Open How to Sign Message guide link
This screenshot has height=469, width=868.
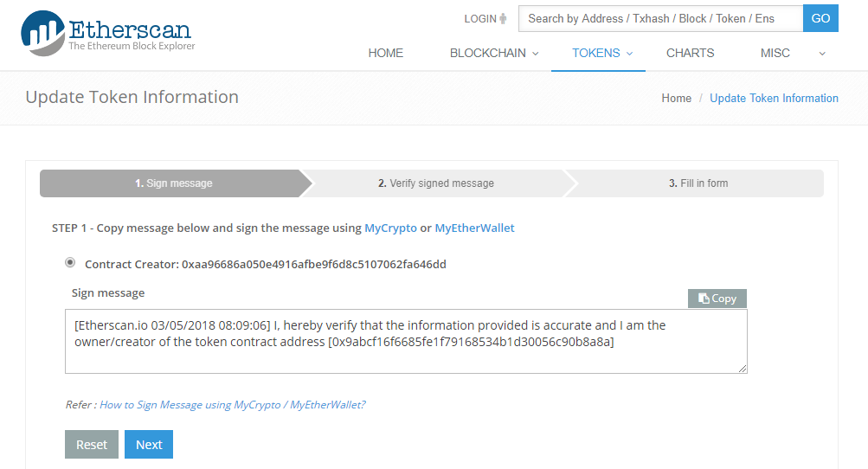(233, 405)
